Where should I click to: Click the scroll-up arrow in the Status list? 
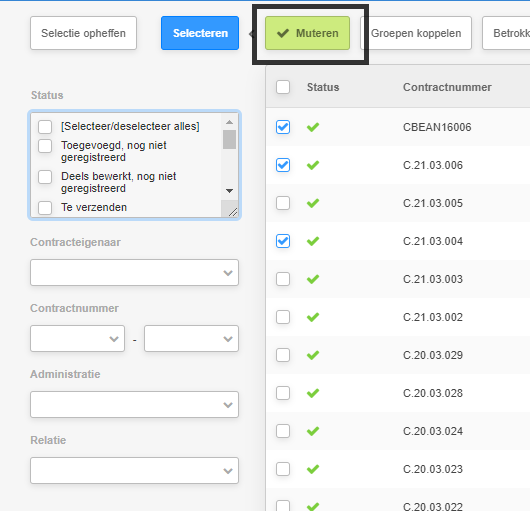(230, 122)
